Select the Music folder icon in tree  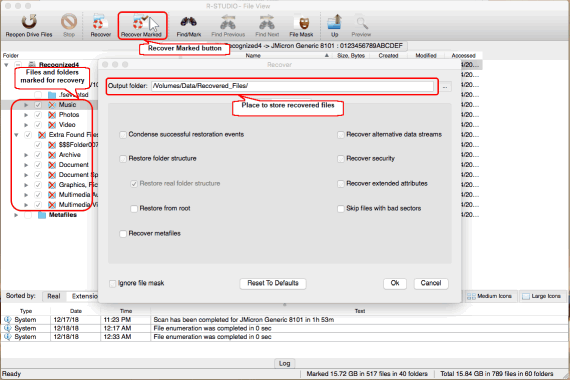coord(52,105)
